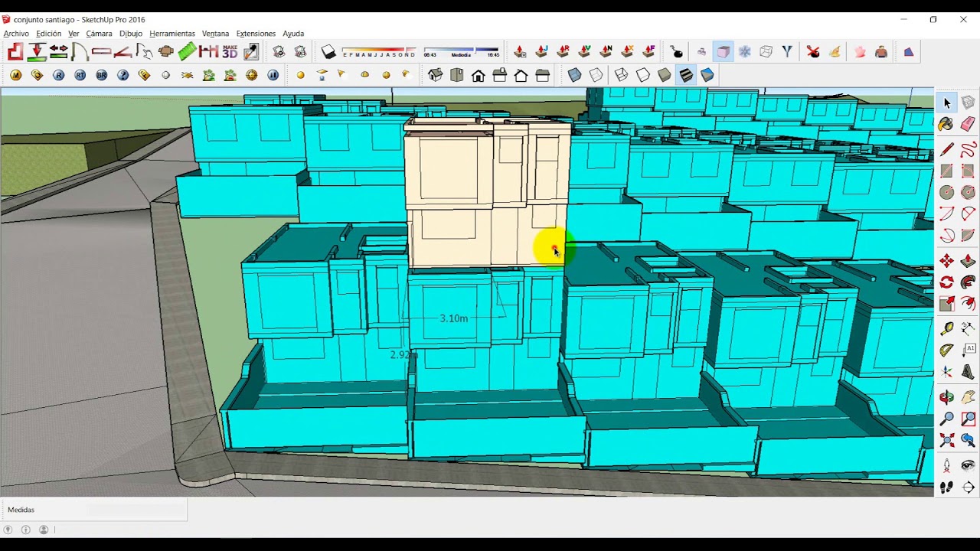Click the eyedropper icon next to Make 3D
This screenshot has width=980, height=551.
251,51
